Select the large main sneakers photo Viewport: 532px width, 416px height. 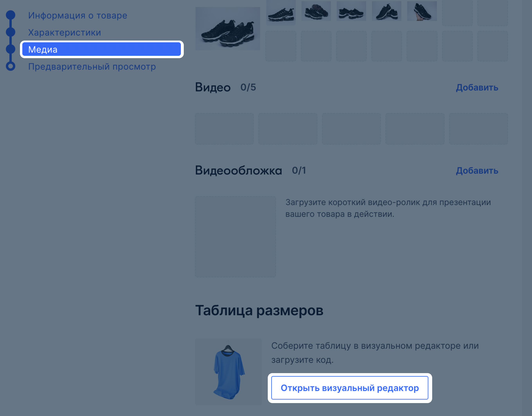(x=228, y=29)
